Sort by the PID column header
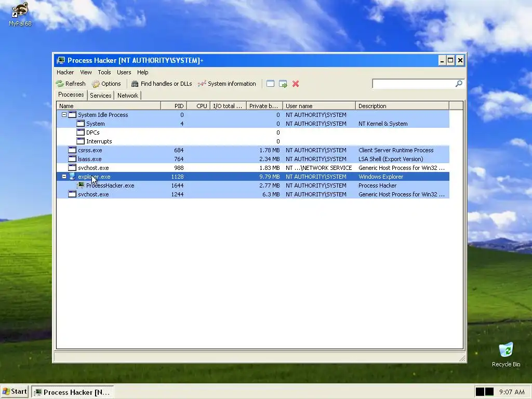Image resolution: width=532 pixels, height=399 pixels. pos(174,106)
